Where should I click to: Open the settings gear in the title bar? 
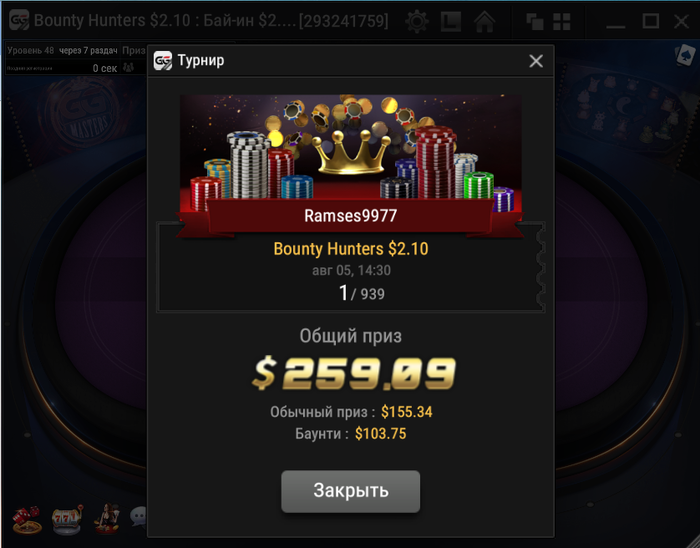click(x=417, y=21)
